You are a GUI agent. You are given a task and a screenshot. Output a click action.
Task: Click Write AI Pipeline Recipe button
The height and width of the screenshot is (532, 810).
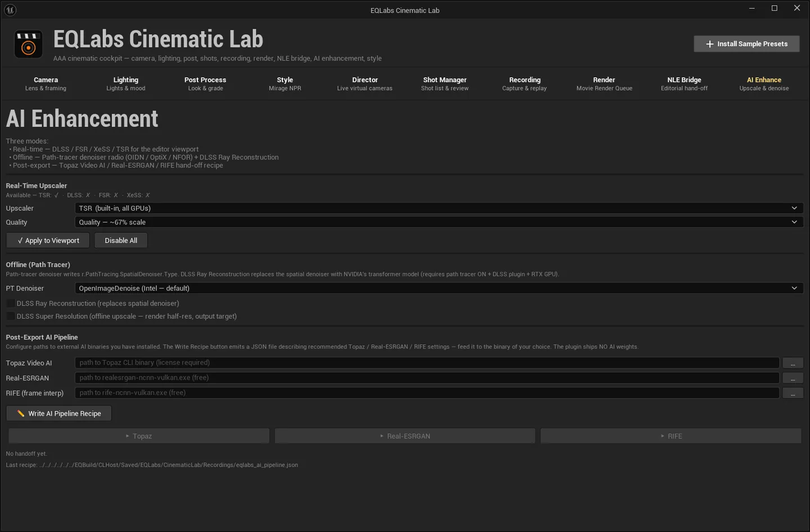click(59, 413)
